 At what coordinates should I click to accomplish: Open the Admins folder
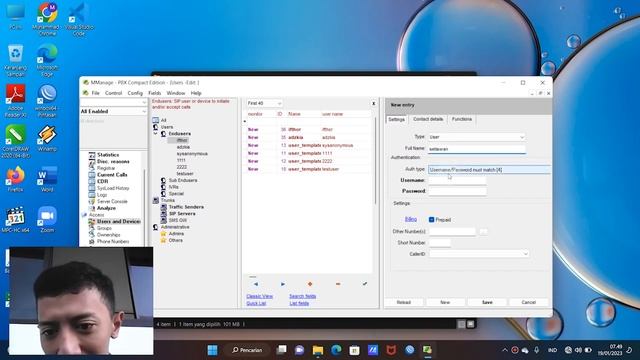tap(176, 233)
